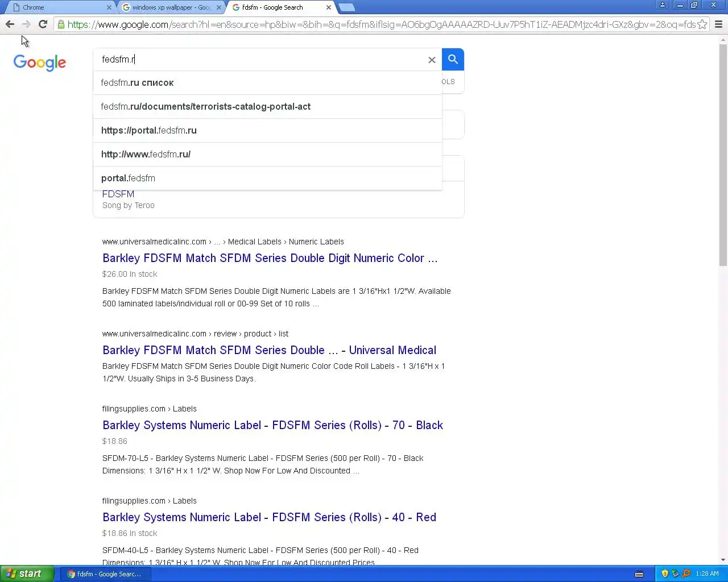The height and width of the screenshot is (582, 728).
Task: Open 'Barkley FDSFM Match ... - Universal Medical' result
Action: coord(270,350)
